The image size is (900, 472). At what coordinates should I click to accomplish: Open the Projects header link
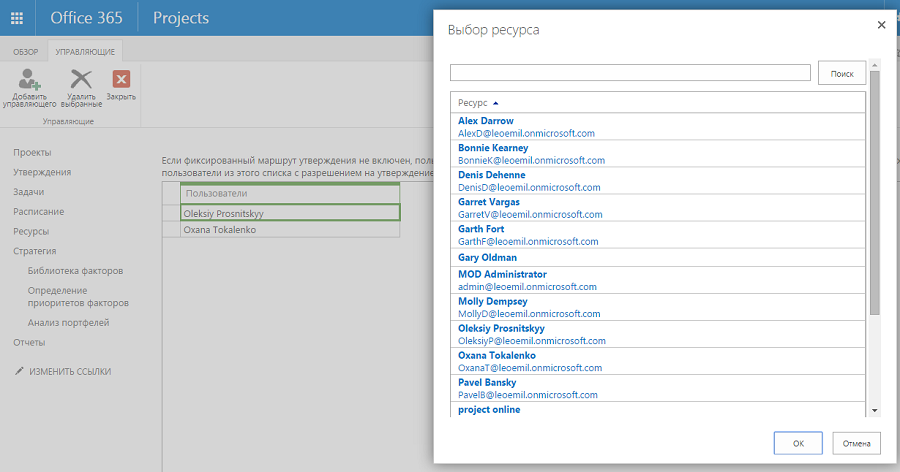coord(181,18)
